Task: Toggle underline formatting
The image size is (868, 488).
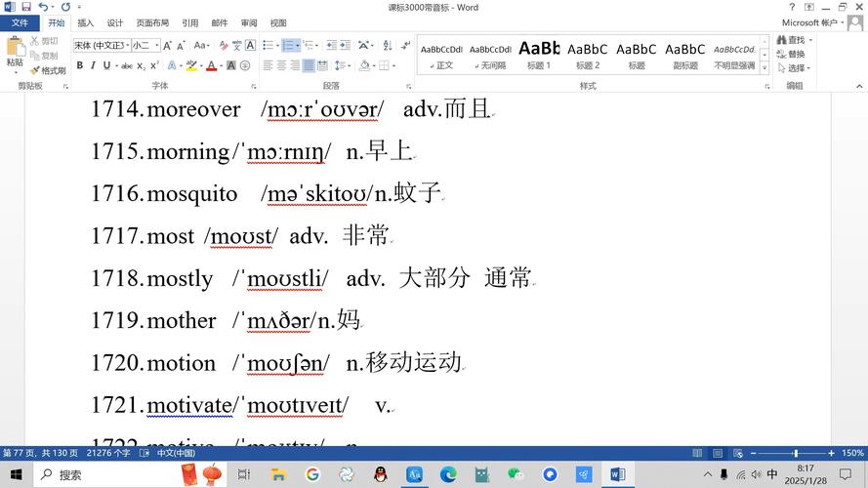Action: pyautogui.click(x=106, y=65)
